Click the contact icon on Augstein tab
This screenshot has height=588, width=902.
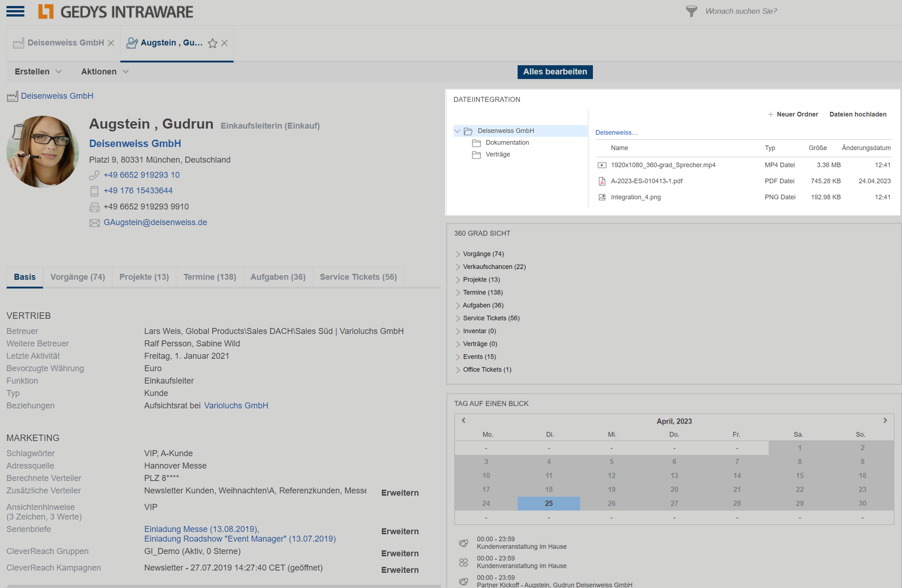132,43
